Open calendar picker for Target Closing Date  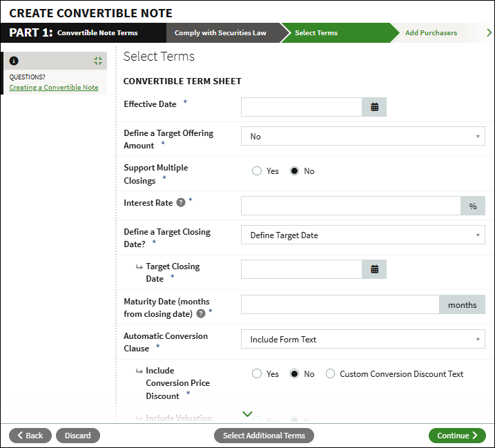374,269
